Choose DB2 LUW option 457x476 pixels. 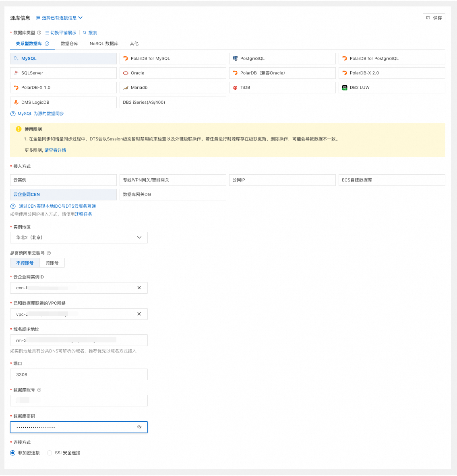click(392, 87)
